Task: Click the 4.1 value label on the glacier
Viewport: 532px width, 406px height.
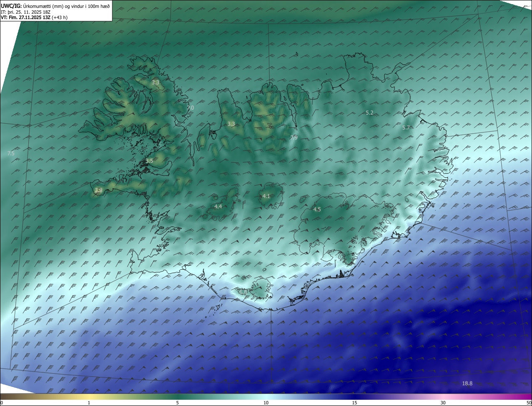Action: 266,196
